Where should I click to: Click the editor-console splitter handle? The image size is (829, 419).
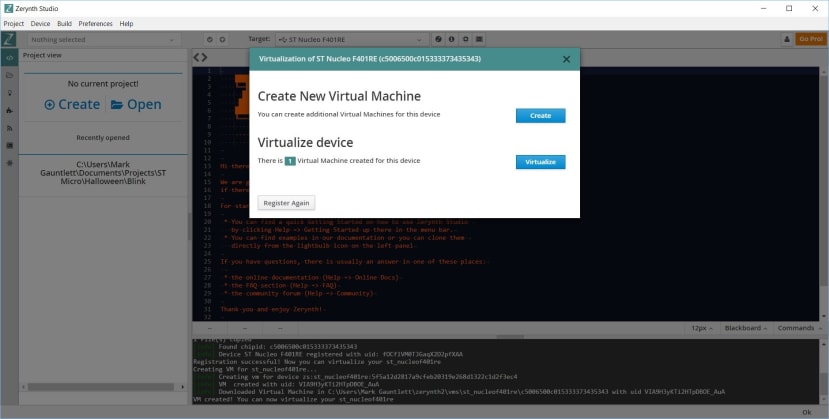(510, 336)
